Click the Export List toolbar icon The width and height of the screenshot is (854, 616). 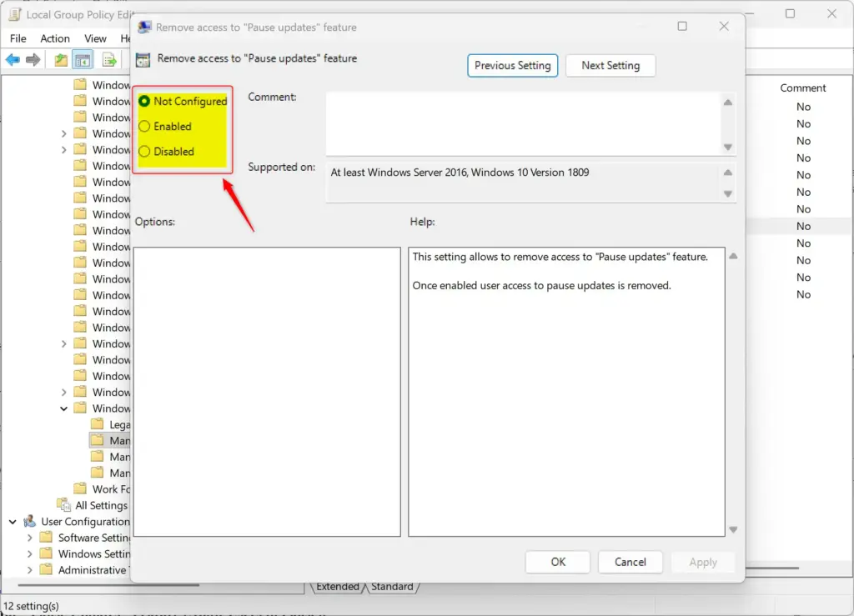tap(109, 60)
